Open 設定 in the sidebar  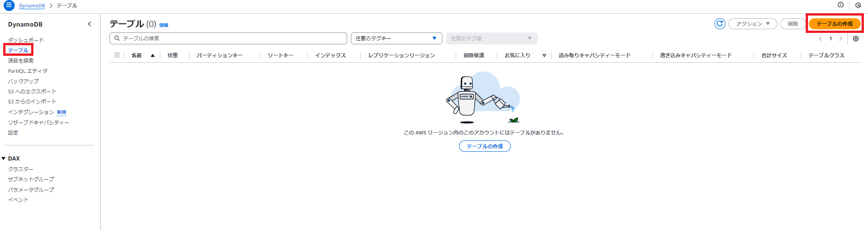(x=13, y=133)
